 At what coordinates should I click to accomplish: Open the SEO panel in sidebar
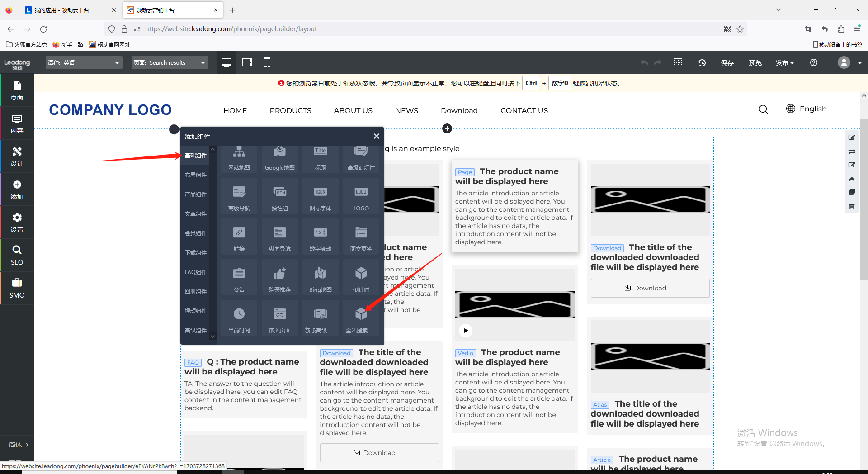pyautogui.click(x=17, y=255)
